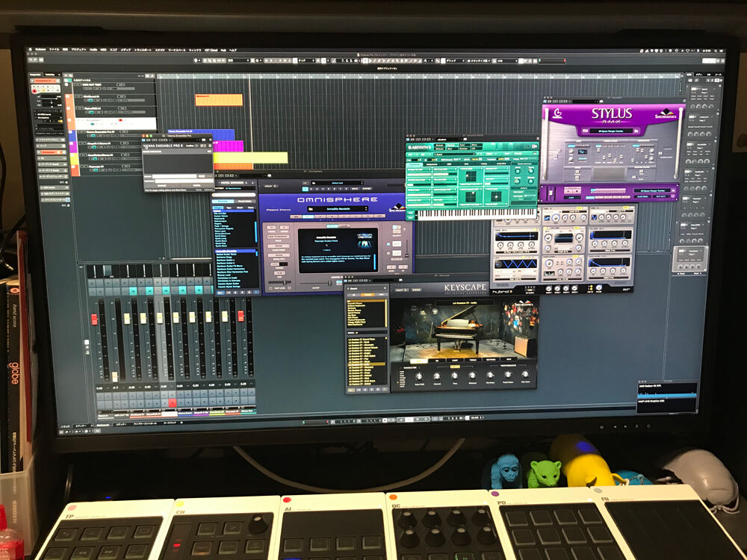Click the Hybrid 3 logo
Viewport: 747px width, 560px height.
pos(502,291)
